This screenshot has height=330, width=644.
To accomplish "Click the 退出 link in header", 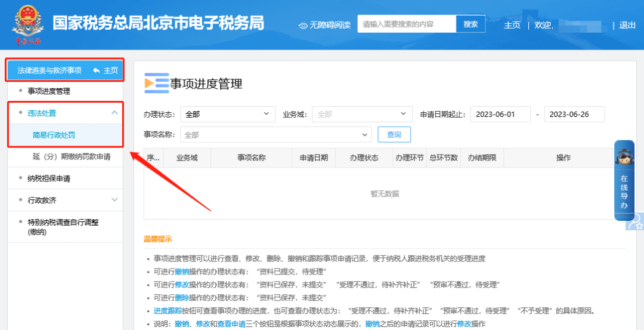I will point(627,25).
